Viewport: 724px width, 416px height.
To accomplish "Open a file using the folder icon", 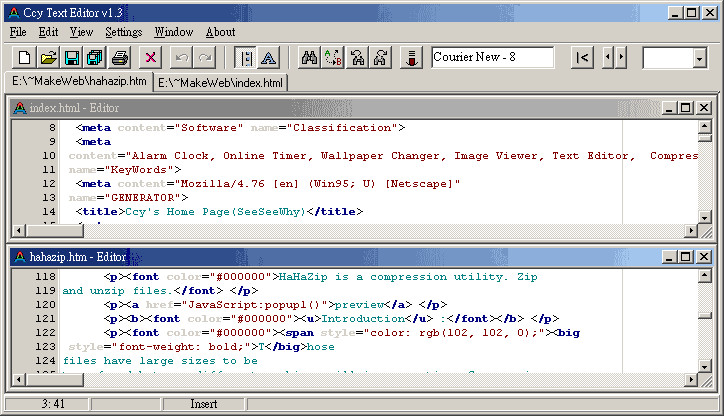I will click(48, 58).
